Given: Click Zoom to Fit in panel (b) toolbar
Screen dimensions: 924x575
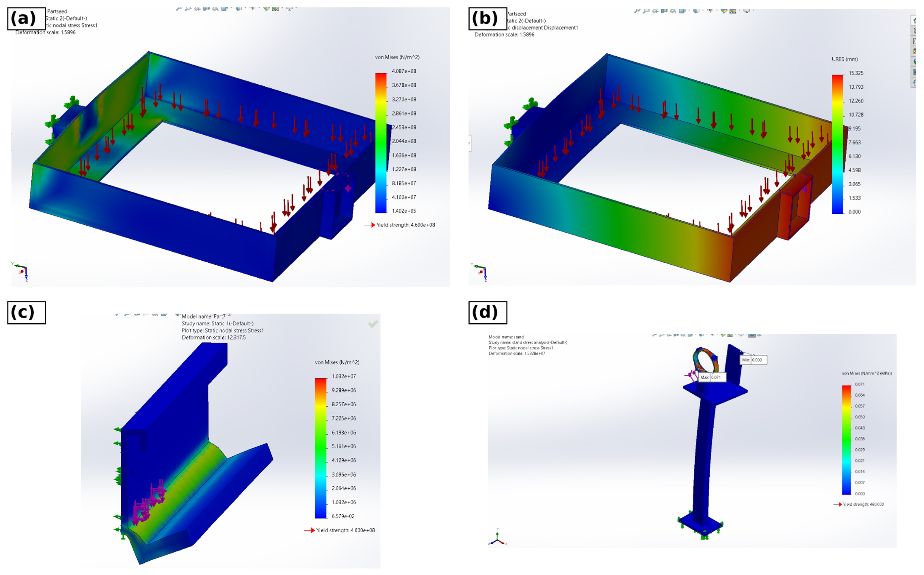Looking at the screenshot, I should click(637, 11).
